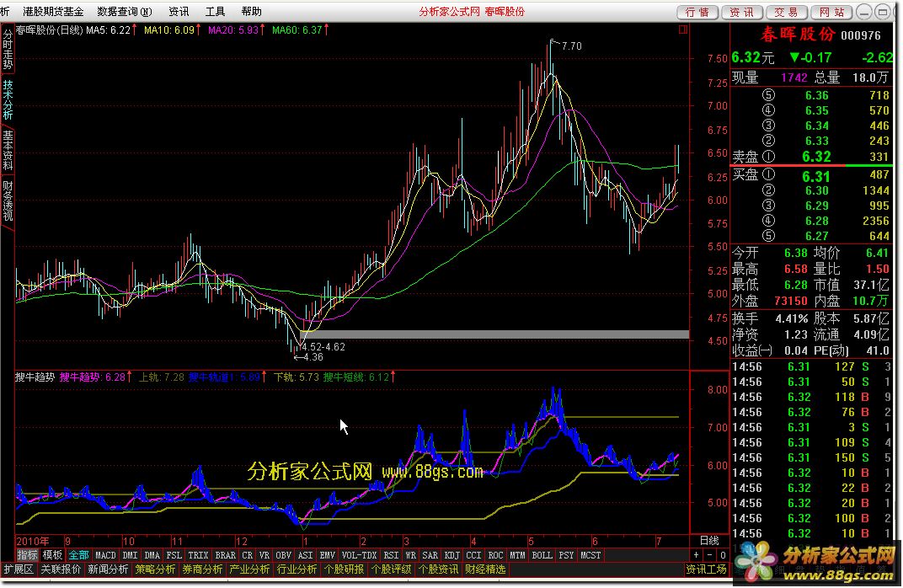Open the 行业分析 tab
The width and height of the screenshot is (903, 588).
[x=297, y=569]
